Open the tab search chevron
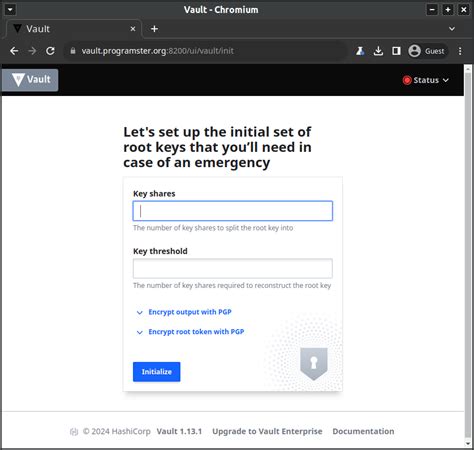The width and height of the screenshot is (474, 450). 452,29
